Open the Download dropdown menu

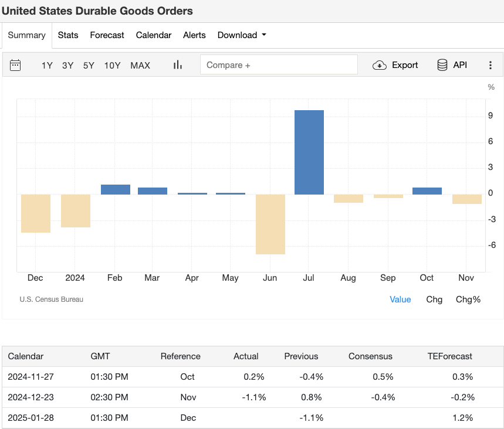242,35
